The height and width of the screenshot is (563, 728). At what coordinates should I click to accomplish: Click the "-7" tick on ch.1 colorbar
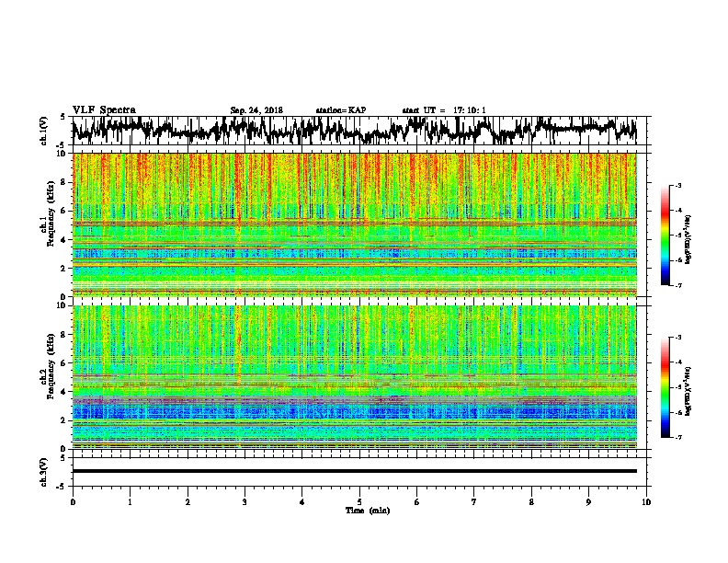click(x=677, y=285)
